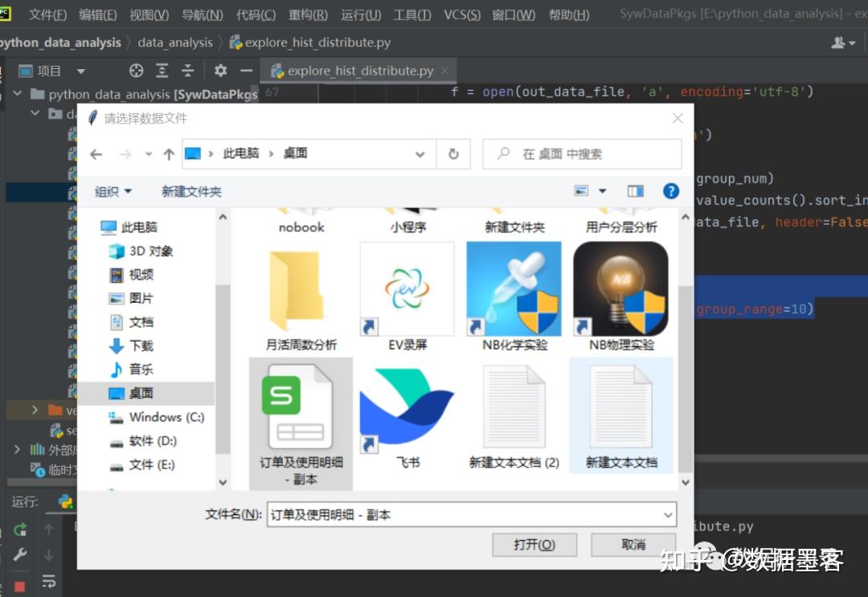This screenshot has height=597, width=868.
Task: Refresh the folder listing in the dialog
Action: pos(453,153)
